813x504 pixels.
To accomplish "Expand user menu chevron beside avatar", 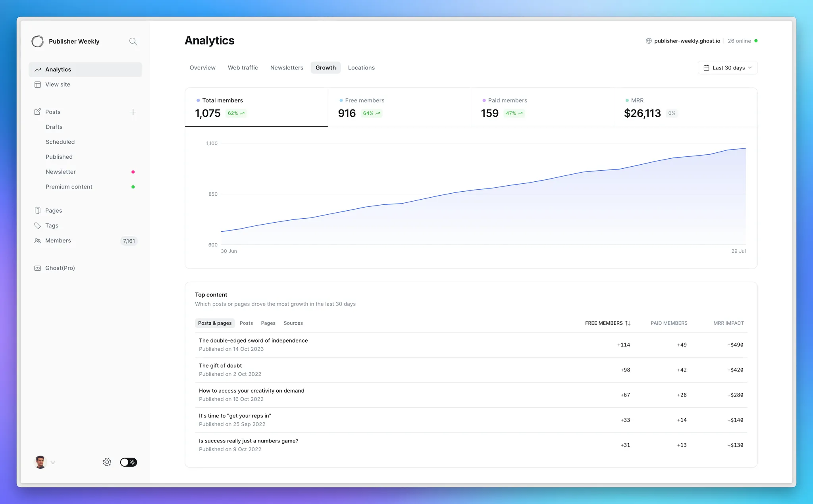I will (53, 462).
